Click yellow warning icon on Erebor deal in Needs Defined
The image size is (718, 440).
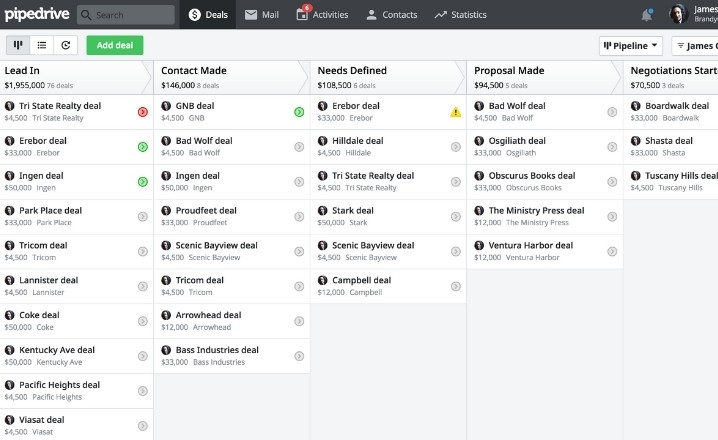(456, 112)
